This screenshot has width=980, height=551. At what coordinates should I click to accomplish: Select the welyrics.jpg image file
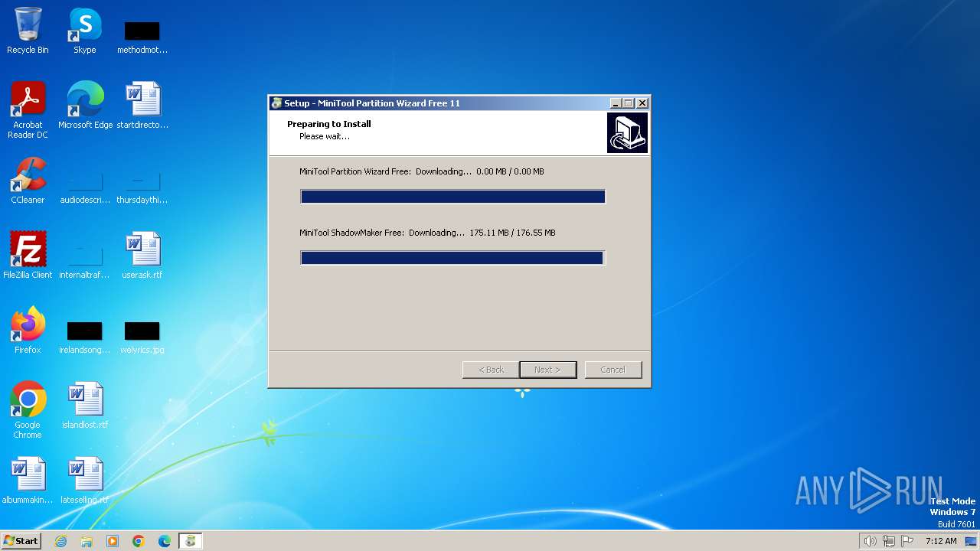pyautogui.click(x=142, y=337)
